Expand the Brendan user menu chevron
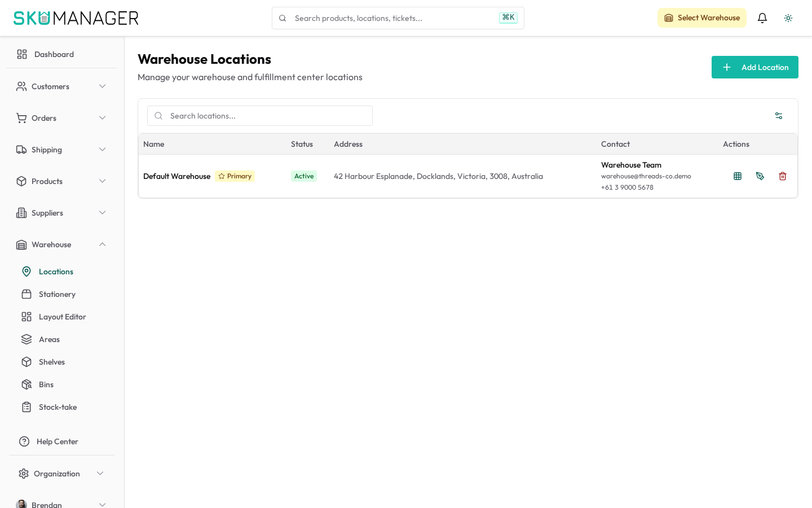The width and height of the screenshot is (812, 508). tap(103, 505)
